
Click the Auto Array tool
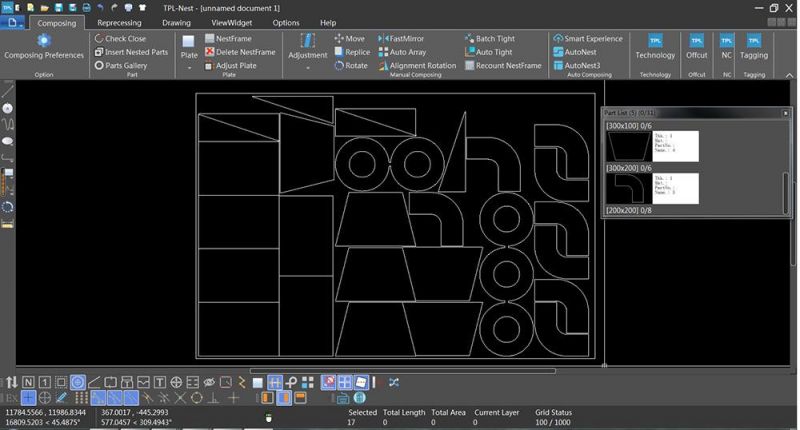point(402,52)
